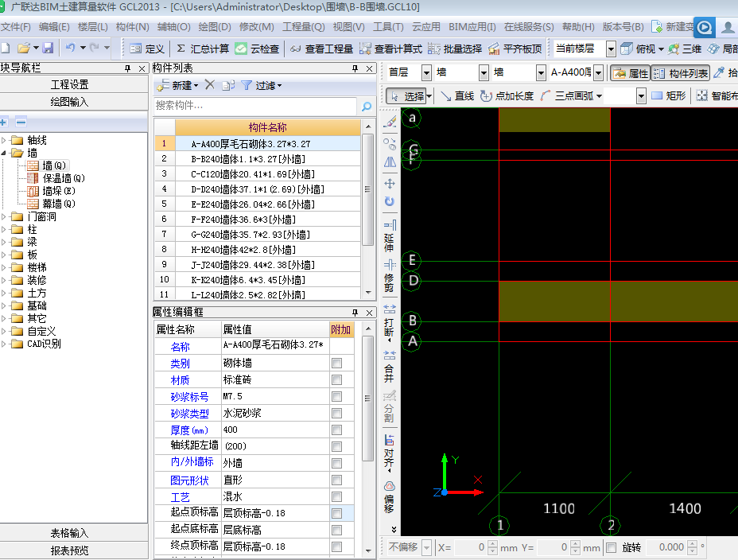Click the save file icon

pyautogui.click(x=48, y=48)
